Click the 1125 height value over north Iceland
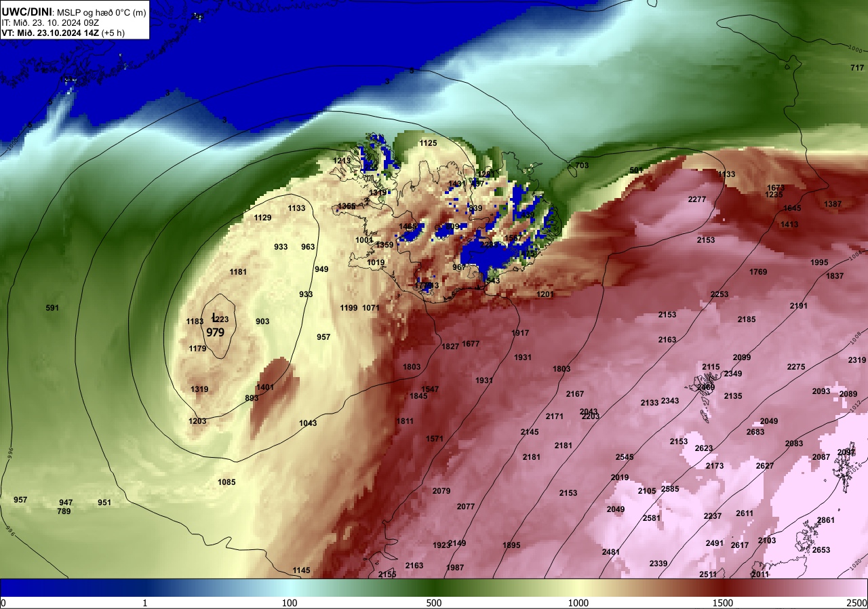868x609 pixels. [428, 143]
